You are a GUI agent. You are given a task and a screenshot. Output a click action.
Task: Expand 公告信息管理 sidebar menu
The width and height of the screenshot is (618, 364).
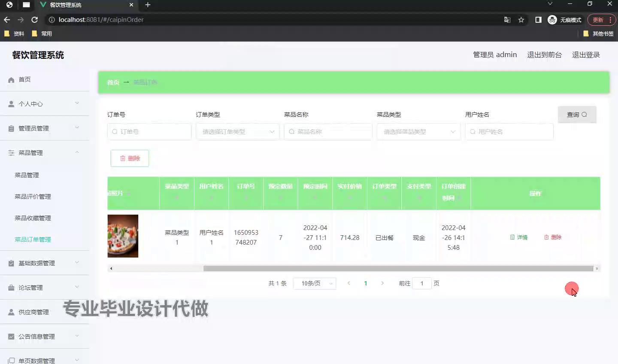[45, 337]
